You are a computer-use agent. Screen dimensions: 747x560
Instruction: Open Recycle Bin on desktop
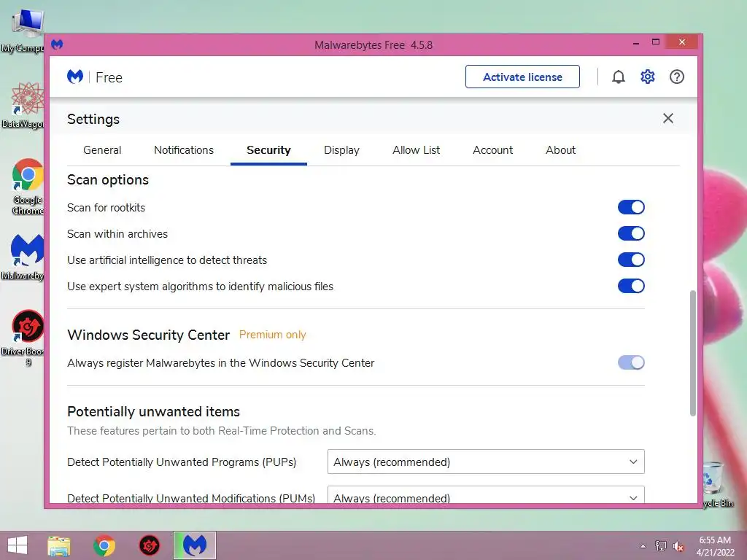tap(717, 484)
